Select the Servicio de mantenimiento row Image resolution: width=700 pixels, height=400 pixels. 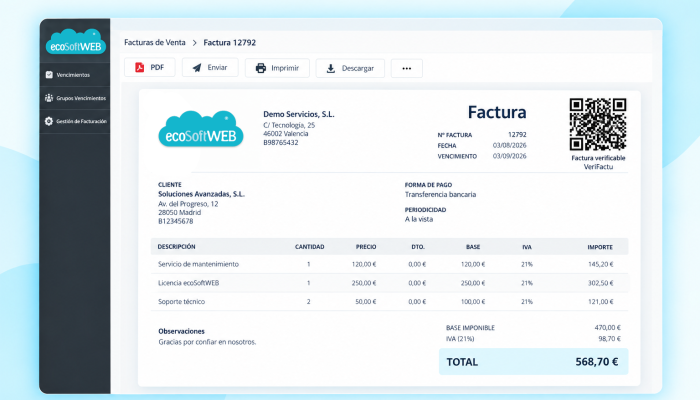389,264
